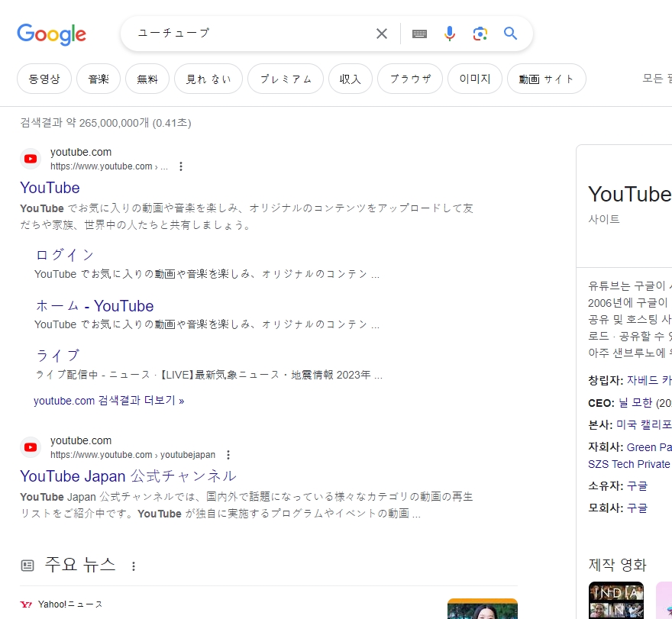Clear the search query with the X icon
This screenshot has width=672, height=619.
click(x=381, y=34)
